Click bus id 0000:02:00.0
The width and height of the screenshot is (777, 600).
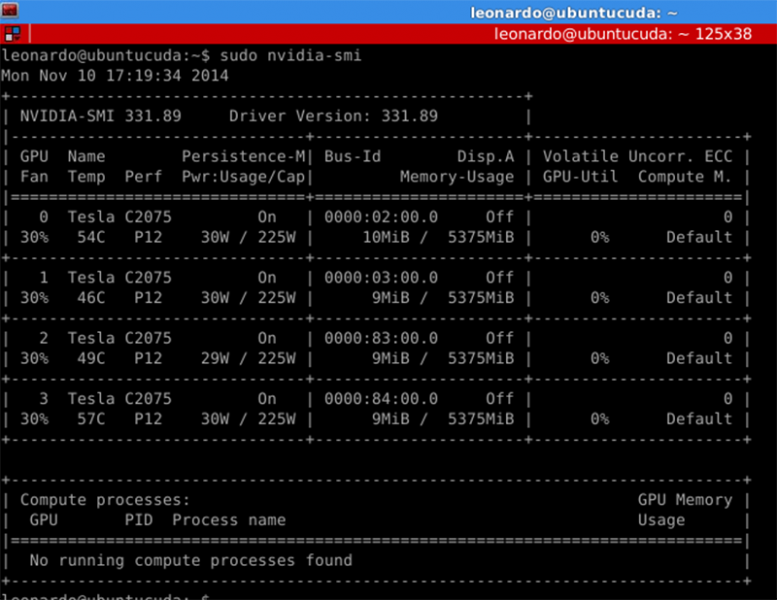point(381,217)
